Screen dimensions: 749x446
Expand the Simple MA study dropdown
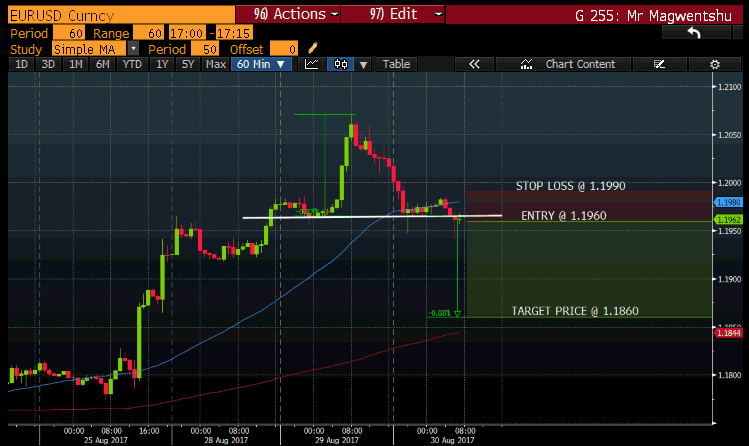coord(133,48)
